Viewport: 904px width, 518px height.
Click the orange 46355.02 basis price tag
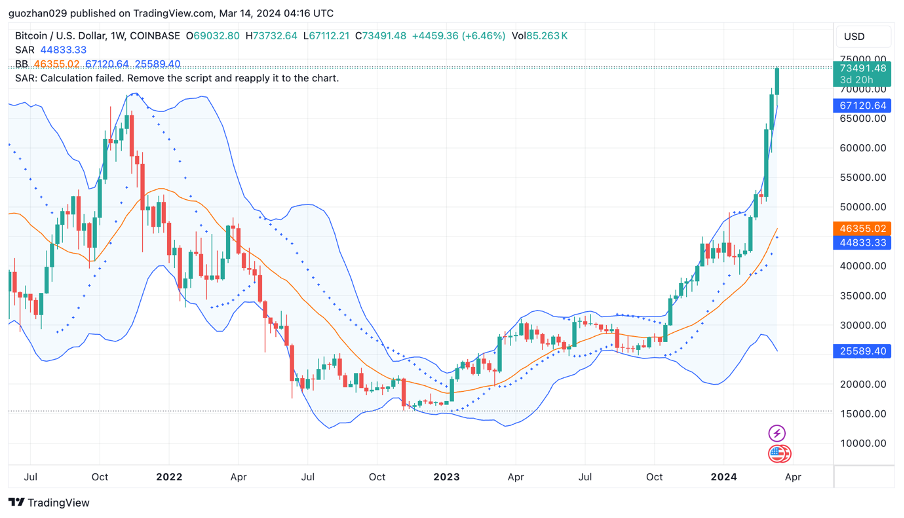(862, 229)
